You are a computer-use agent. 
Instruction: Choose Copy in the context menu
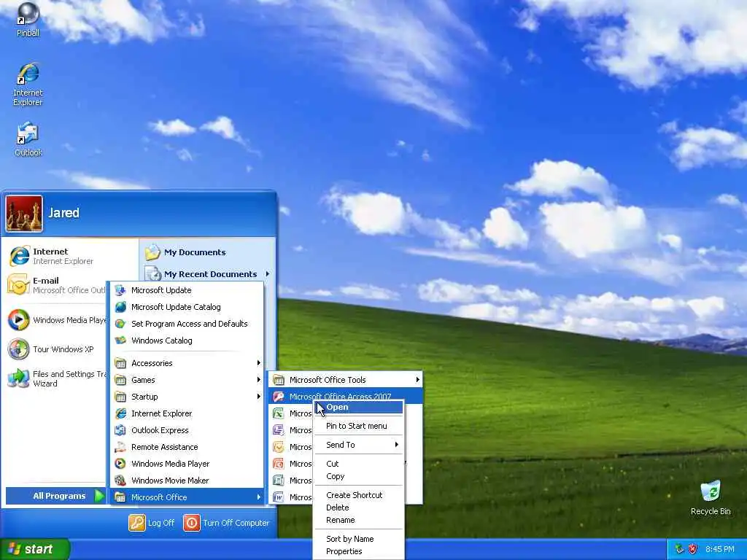(359, 476)
